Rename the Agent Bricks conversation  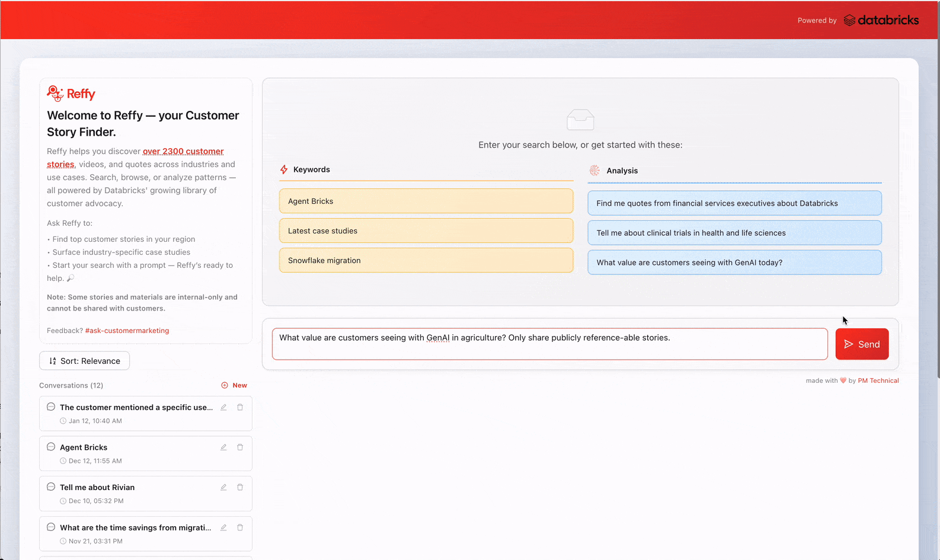(223, 447)
